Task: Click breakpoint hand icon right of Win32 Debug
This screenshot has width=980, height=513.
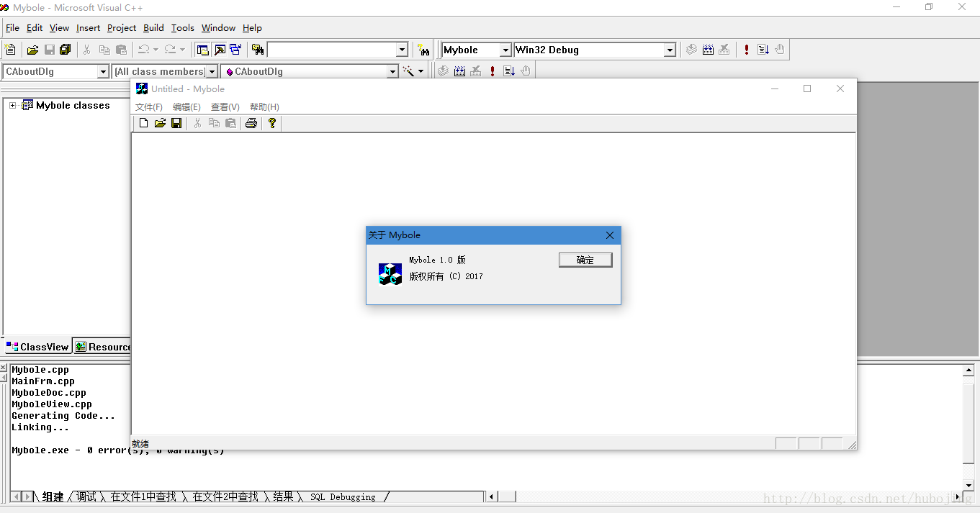Action: (780, 50)
